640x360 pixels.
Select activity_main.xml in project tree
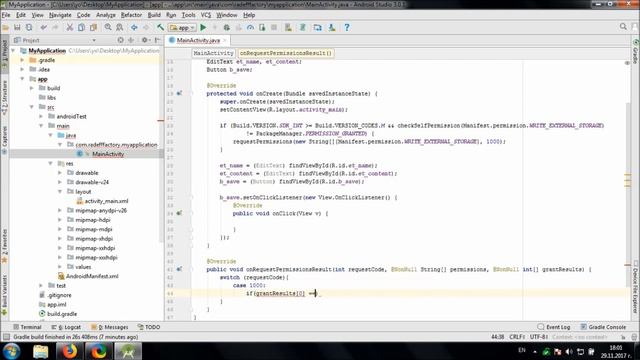[106, 201]
